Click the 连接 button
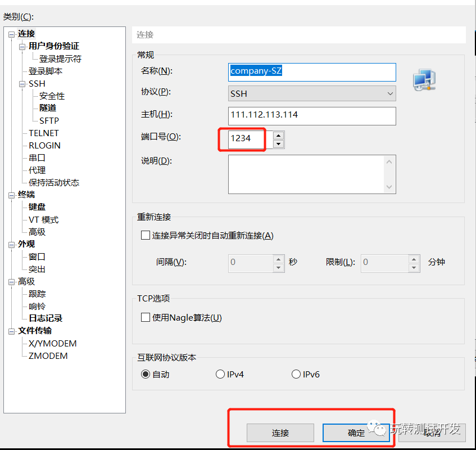The height and width of the screenshot is (450, 476). 280,433
